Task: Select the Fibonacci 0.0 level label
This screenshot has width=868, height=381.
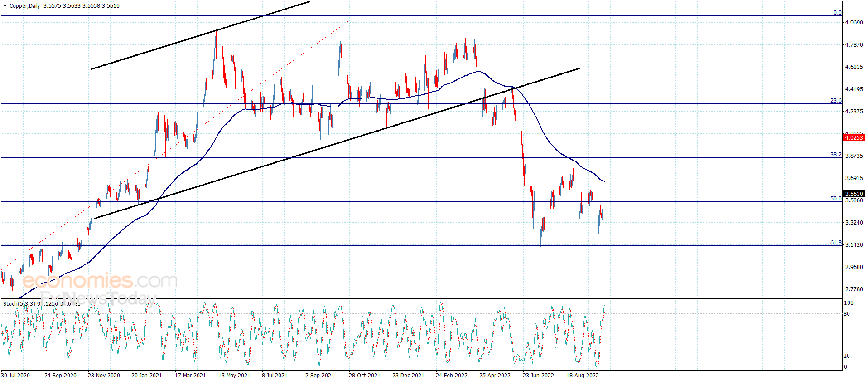Action: coord(837,13)
